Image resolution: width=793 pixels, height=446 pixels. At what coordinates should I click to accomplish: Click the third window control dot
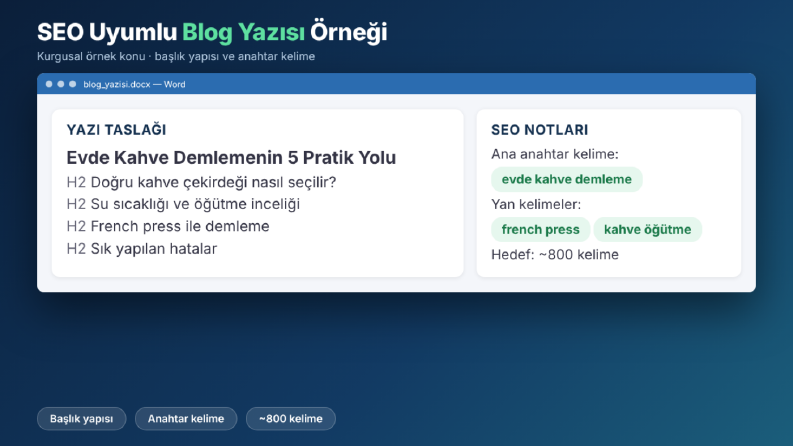[73, 84]
